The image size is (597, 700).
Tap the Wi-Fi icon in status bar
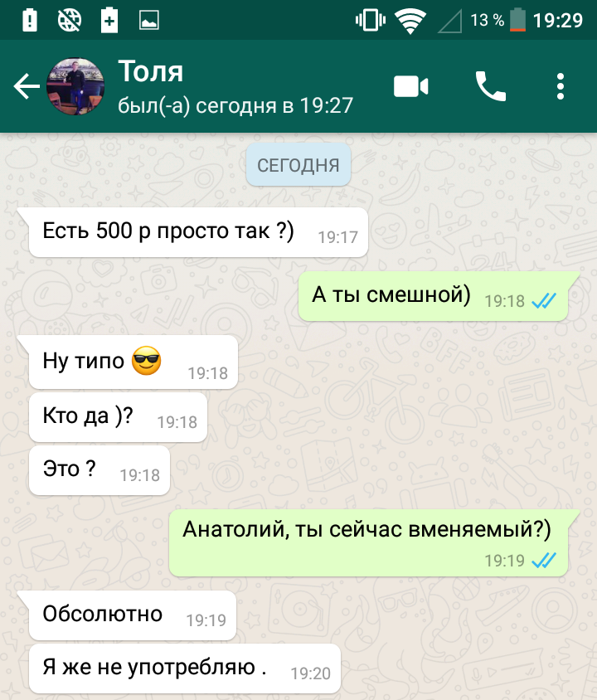(410, 21)
